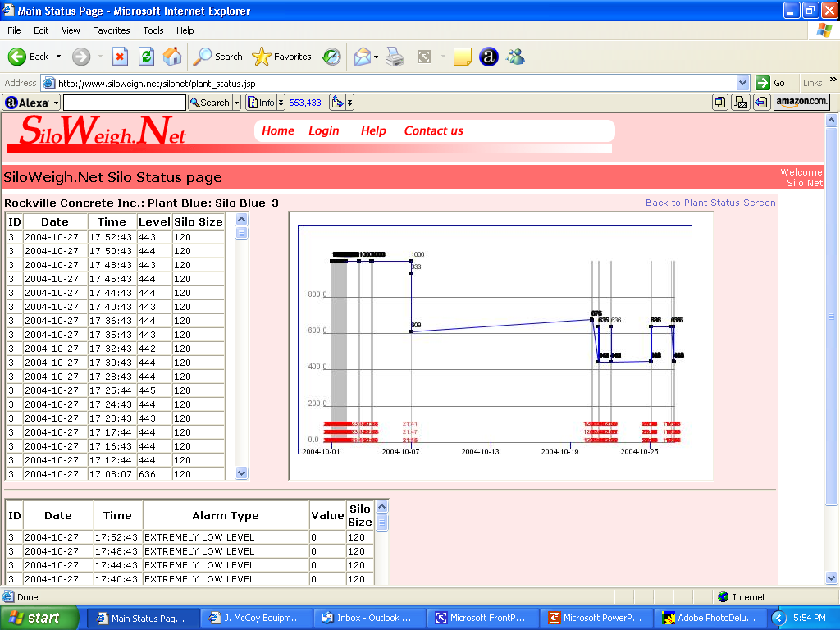Expand the Links toolbar chevron

coord(833,80)
